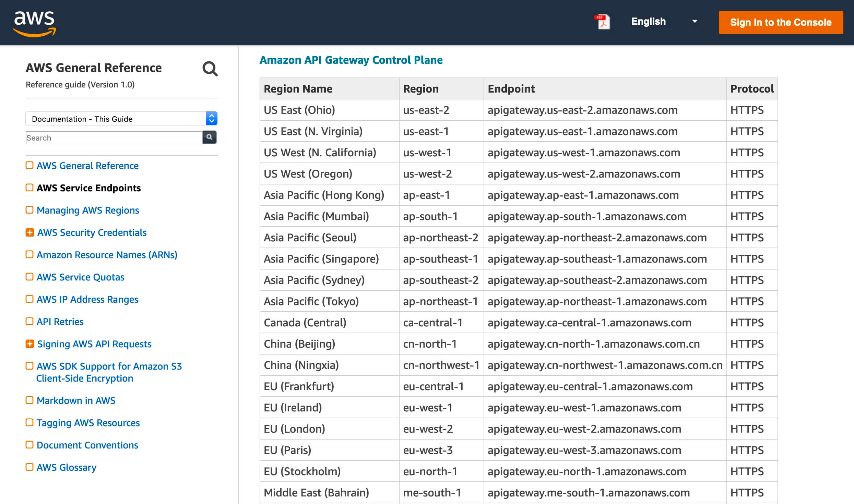854x504 pixels.
Task: Click the square bullet icon beside AWS IP Address Ranges
Action: (29, 299)
